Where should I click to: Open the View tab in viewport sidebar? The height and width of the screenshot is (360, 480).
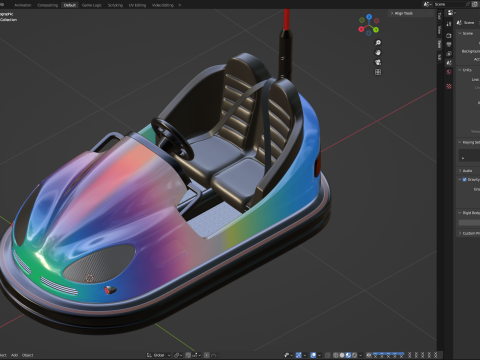tap(439, 30)
